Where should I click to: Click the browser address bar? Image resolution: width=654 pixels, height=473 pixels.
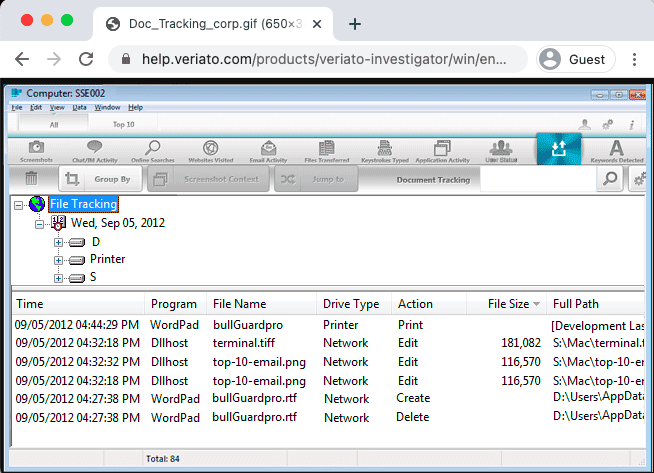pyautogui.click(x=318, y=59)
